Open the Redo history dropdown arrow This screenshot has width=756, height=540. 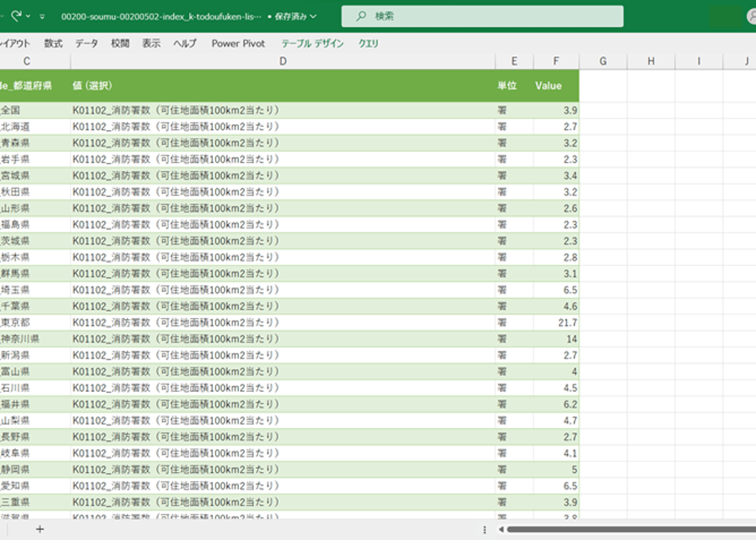(29, 16)
